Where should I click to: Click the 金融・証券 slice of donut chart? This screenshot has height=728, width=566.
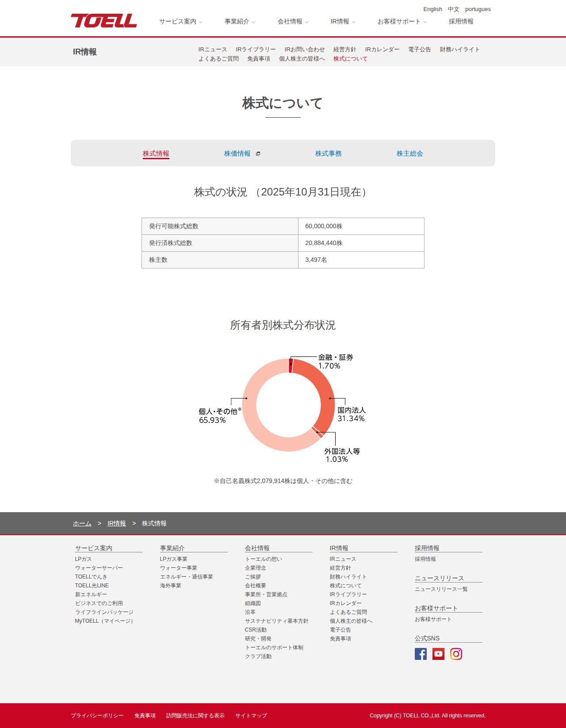pyautogui.click(x=291, y=365)
